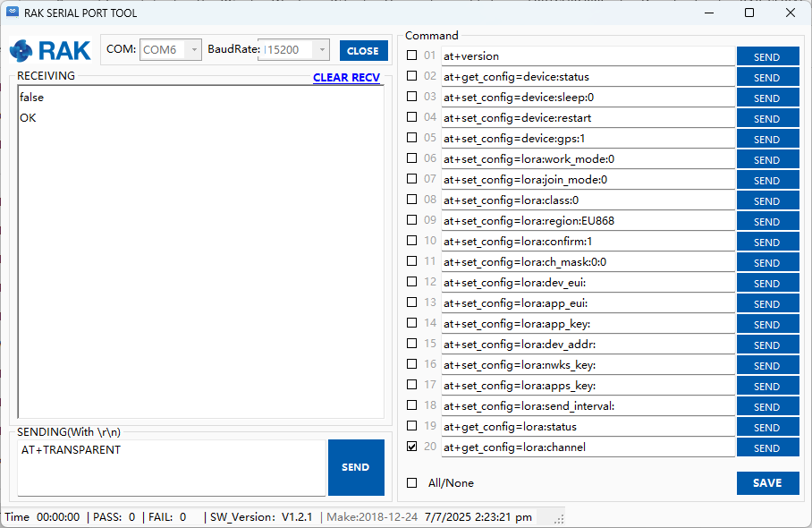Send the AT+TRANSPARENT message with large SEND

coord(355,467)
